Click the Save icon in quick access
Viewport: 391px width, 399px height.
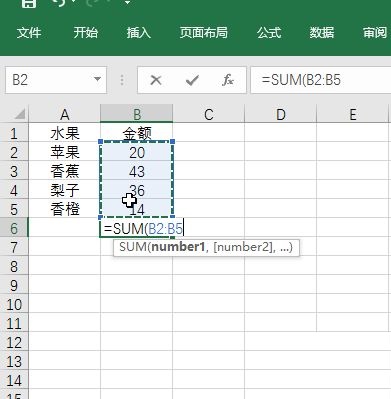point(29,3)
